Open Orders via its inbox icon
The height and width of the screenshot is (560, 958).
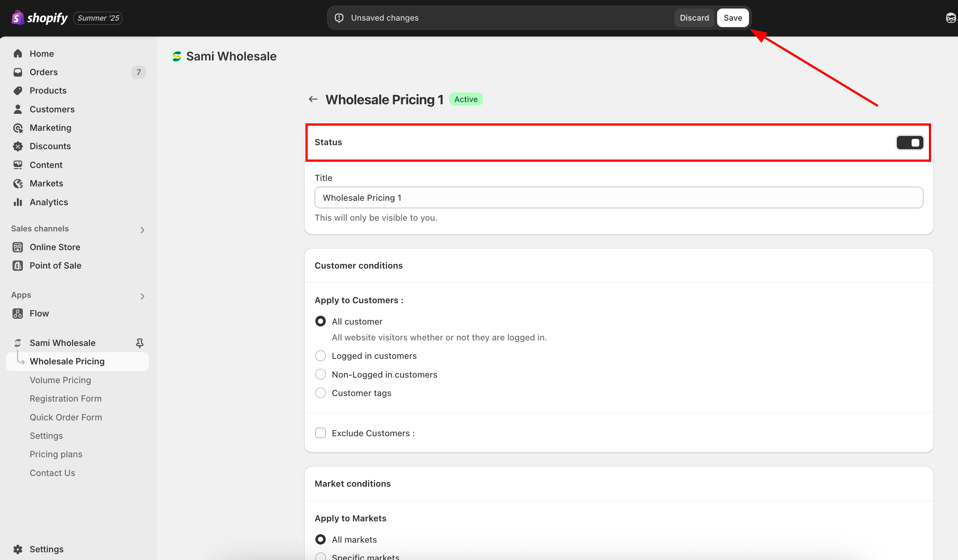[17, 72]
